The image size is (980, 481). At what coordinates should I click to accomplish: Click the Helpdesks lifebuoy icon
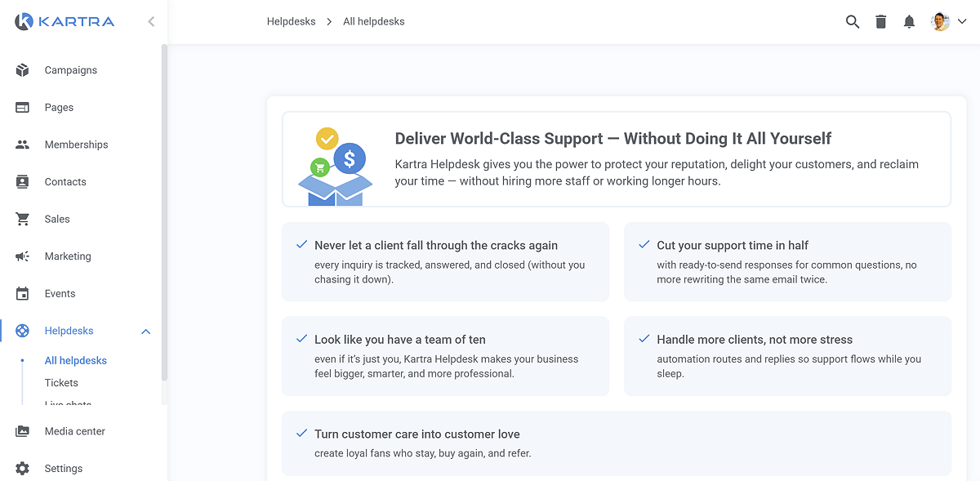click(x=23, y=331)
